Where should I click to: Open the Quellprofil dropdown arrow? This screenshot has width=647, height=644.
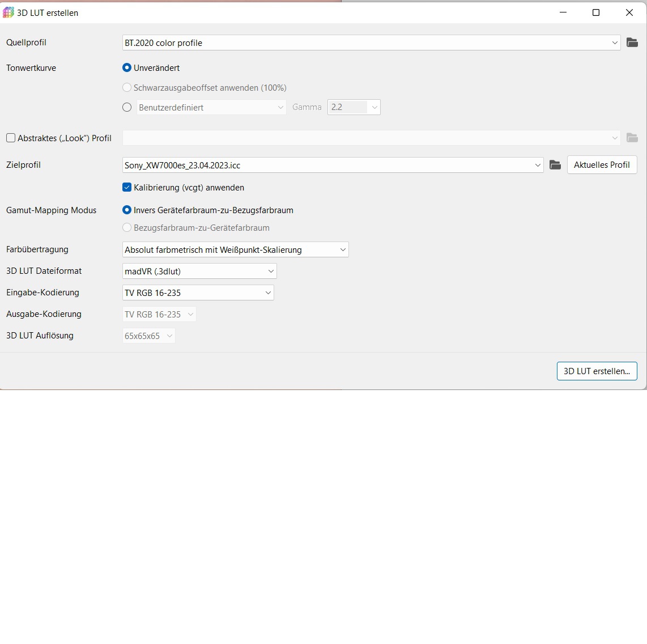pyautogui.click(x=615, y=43)
